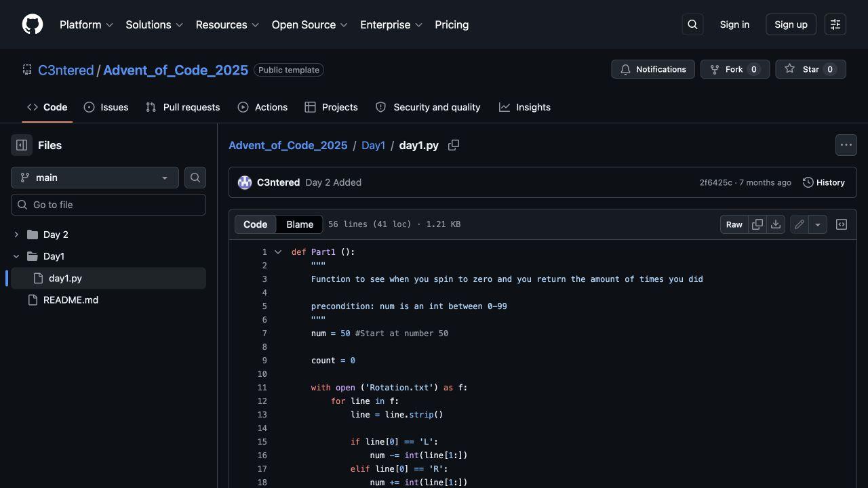Image resolution: width=868 pixels, height=488 pixels.
Task: Collapse the file tree side panel icon
Action: pyautogui.click(x=22, y=145)
